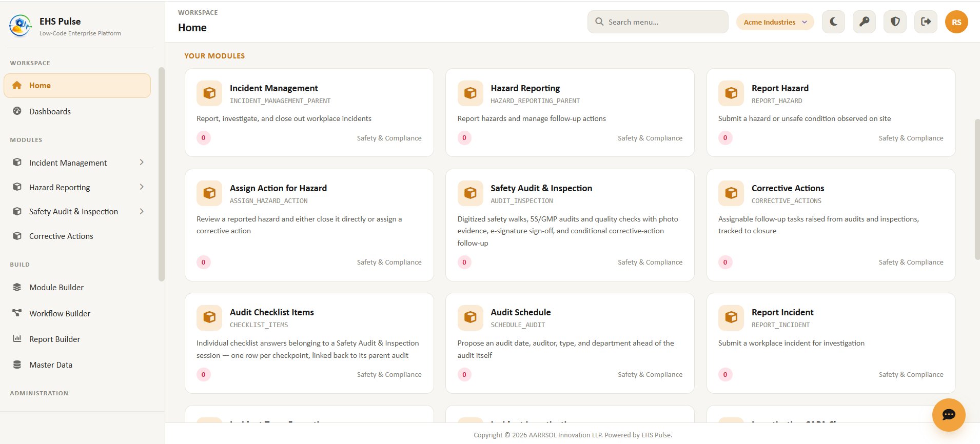The image size is (980, 444).
Task: Click the count badge on Corrective Actions card
Action: 725,262
